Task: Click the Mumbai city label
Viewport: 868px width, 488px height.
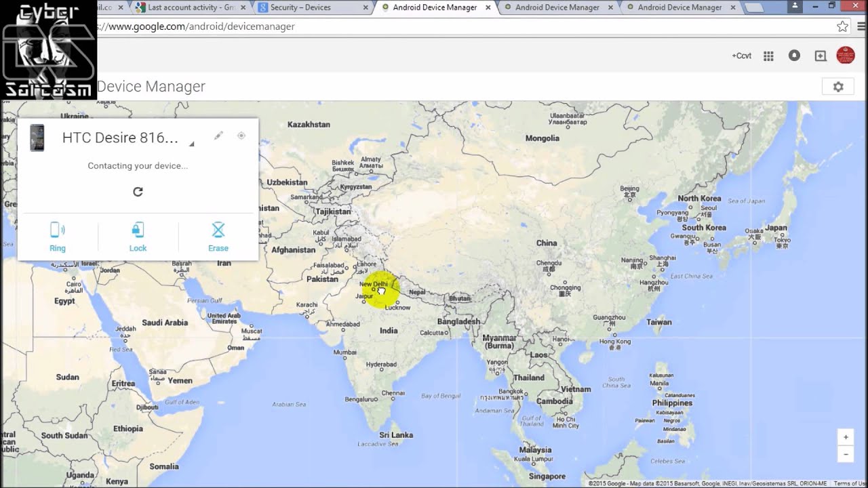Action: tap(344, 352)
